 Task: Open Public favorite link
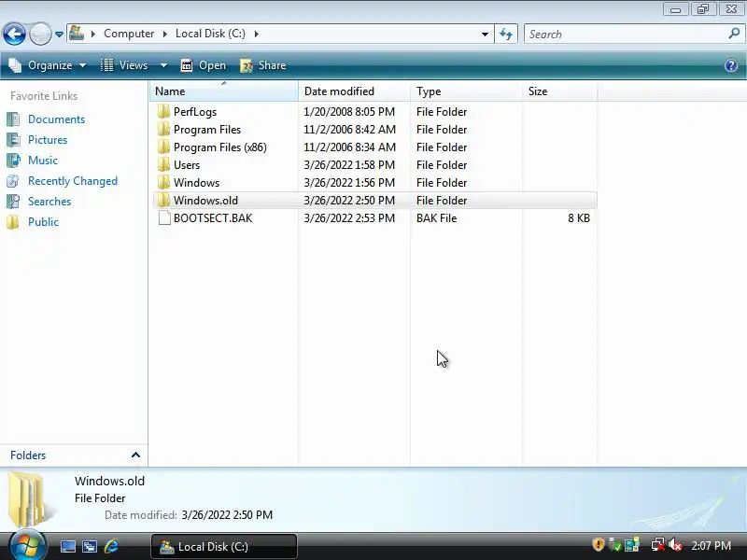click(x=43, y=222)
